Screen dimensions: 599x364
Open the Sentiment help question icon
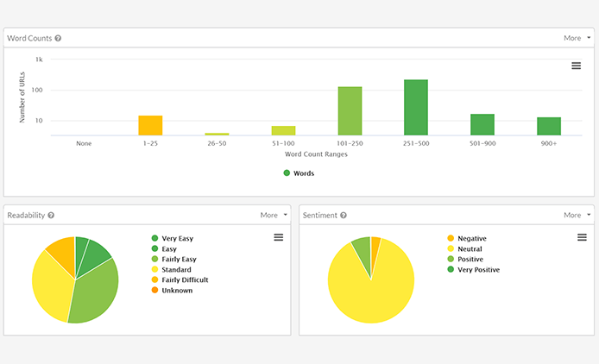[x=344, y=216]
